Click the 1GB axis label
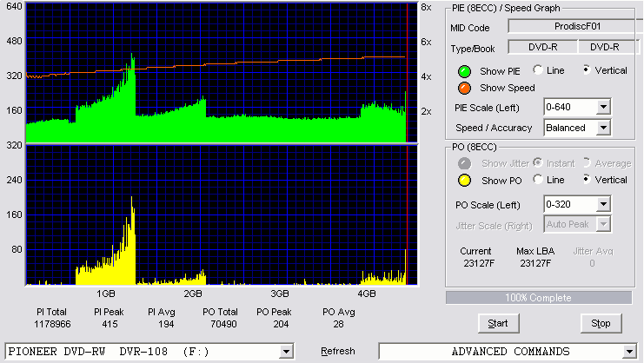The width and height of the screenshot is (644, 363). point(106,294)
